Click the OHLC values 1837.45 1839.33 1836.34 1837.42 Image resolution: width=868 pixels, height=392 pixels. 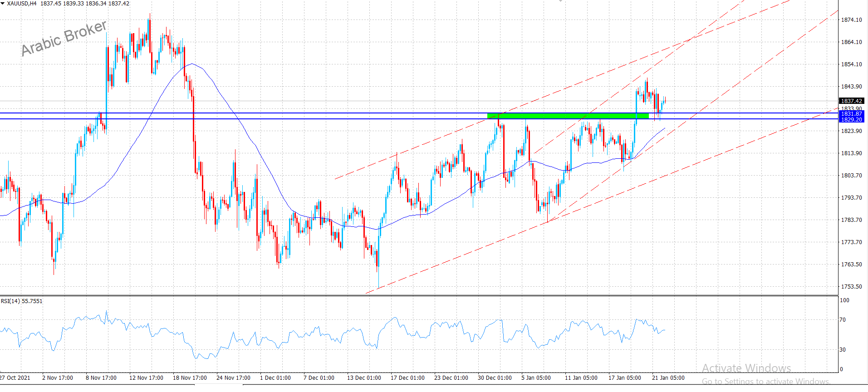pyautogui.click(x=85, y=4)
